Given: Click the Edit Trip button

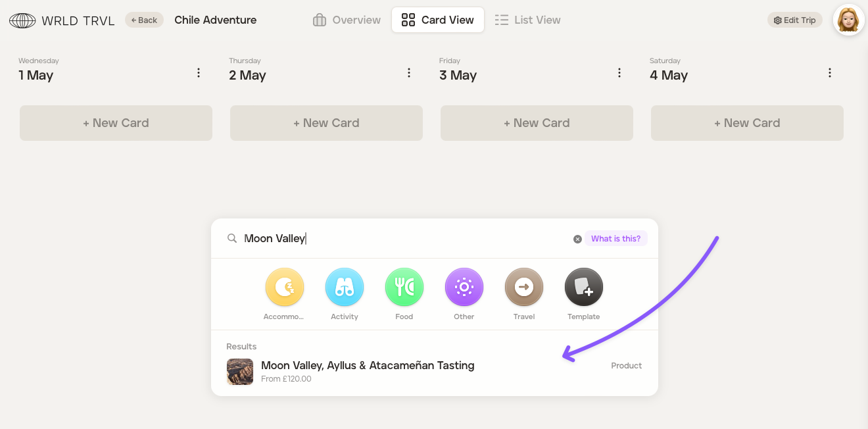Looking at the screenshot, I should click(x=794, y=20).
